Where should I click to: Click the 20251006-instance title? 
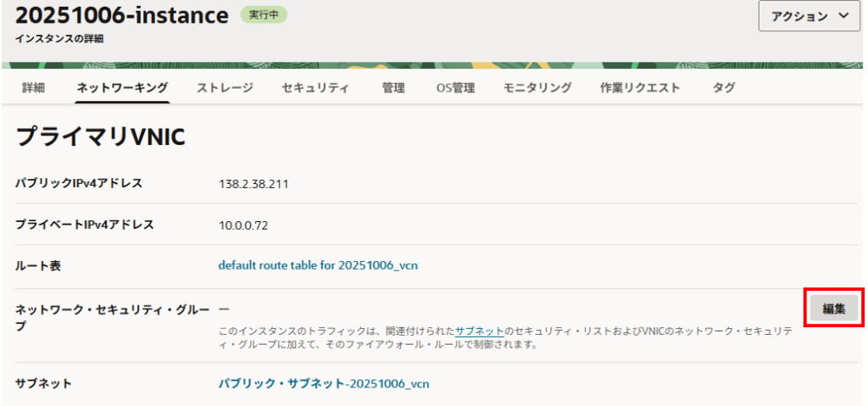[122, 15]
